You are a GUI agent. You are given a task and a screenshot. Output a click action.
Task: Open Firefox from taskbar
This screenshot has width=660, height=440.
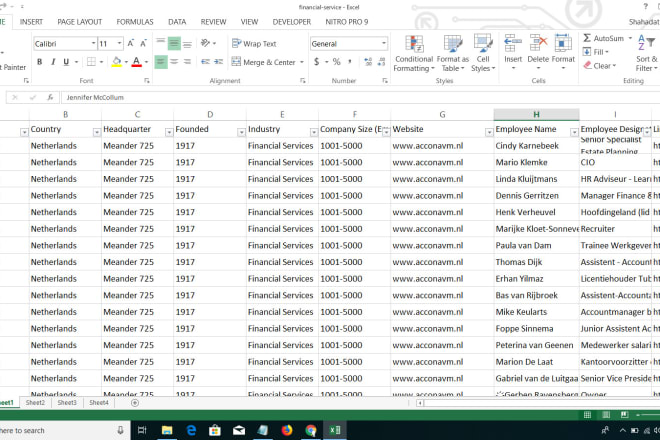(x=287, y=430)
